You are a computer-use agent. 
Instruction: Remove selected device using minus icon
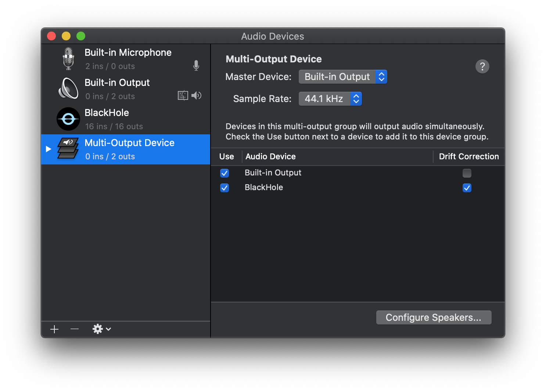click(74, 329)
